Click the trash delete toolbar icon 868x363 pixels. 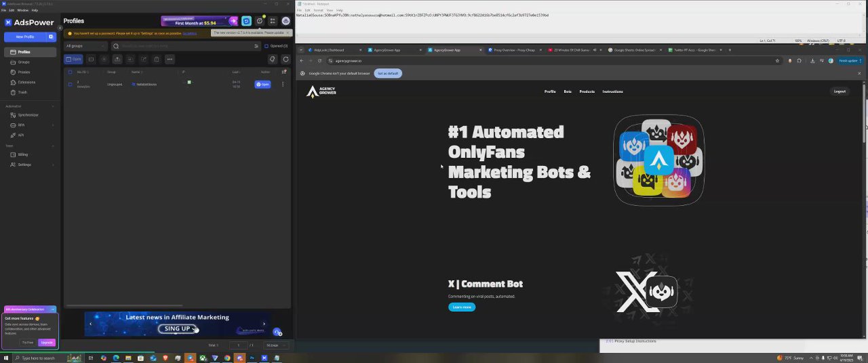click(157, 59)
